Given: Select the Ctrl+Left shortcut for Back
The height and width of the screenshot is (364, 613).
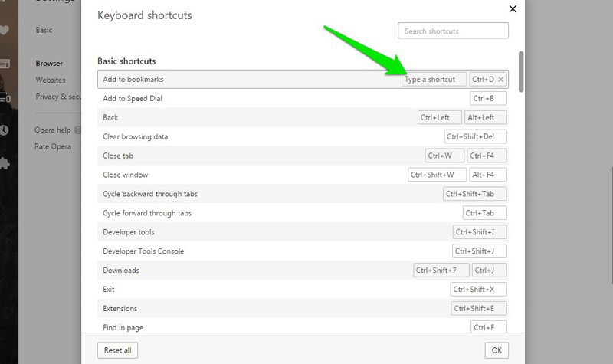Looking at the screenshot, I should tap(439, 117).
